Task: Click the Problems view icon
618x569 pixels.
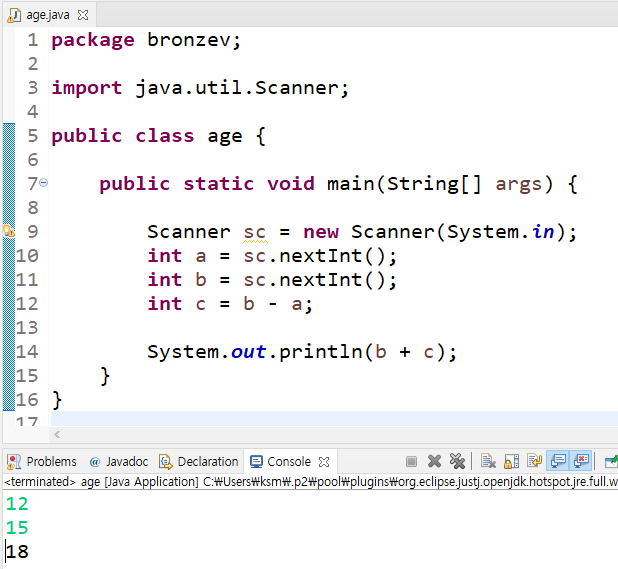Action: point(14,461)
